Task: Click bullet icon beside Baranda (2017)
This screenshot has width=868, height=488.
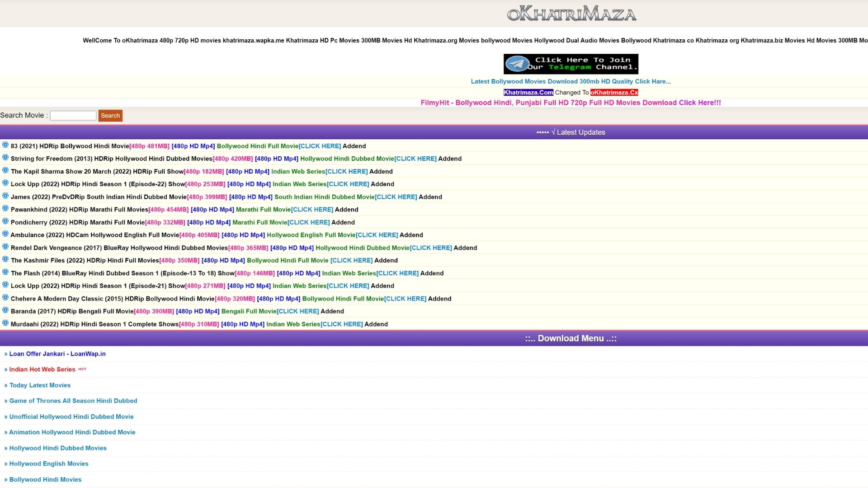Action: coord(5,310)
